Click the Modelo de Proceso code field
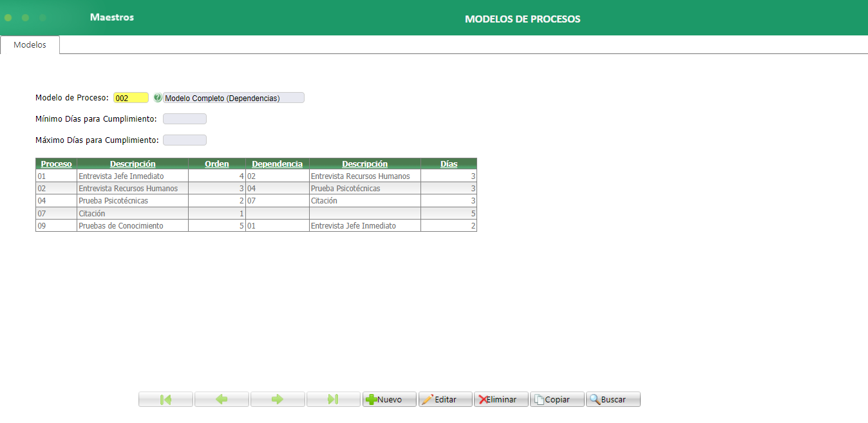 [x=131, y=98]
